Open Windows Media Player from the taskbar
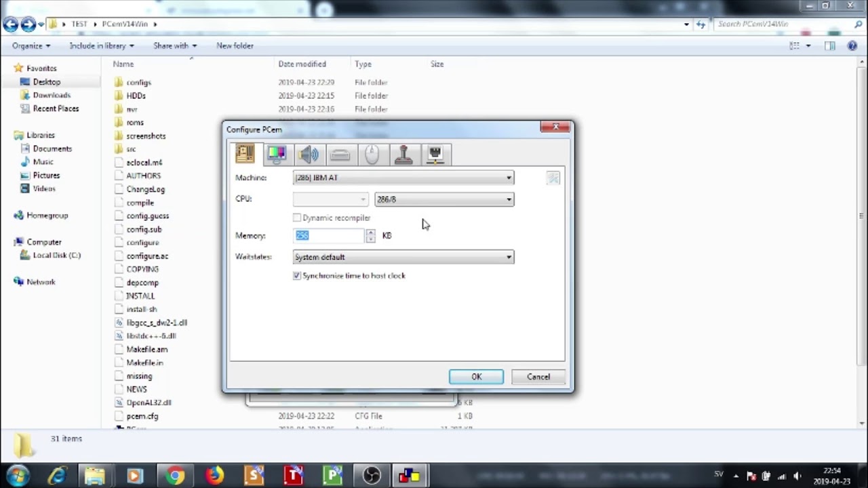Image resolution: width=868 pixels, height=488 pixels. [x=136, y=476]
